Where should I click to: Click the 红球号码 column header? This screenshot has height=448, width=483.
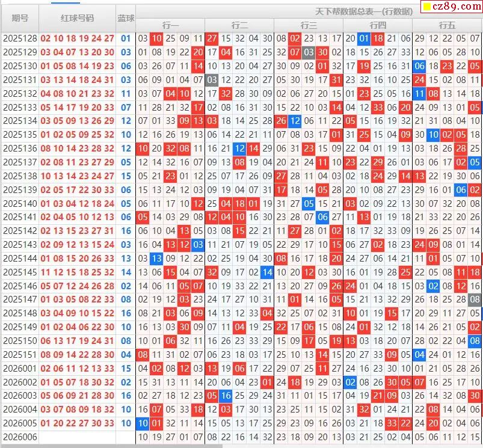[78, 18]
